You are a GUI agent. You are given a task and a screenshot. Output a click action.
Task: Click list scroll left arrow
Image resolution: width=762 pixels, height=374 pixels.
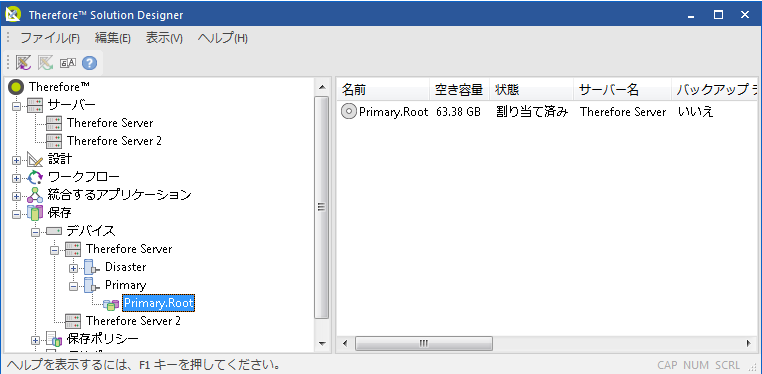coord(345,343)
